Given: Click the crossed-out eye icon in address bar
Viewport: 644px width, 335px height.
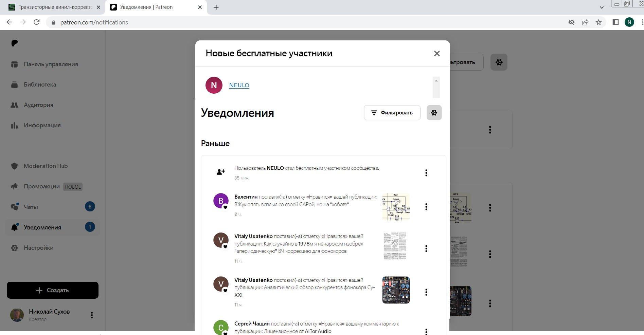Looking at the screenshot, I should (x=571, y=22).
